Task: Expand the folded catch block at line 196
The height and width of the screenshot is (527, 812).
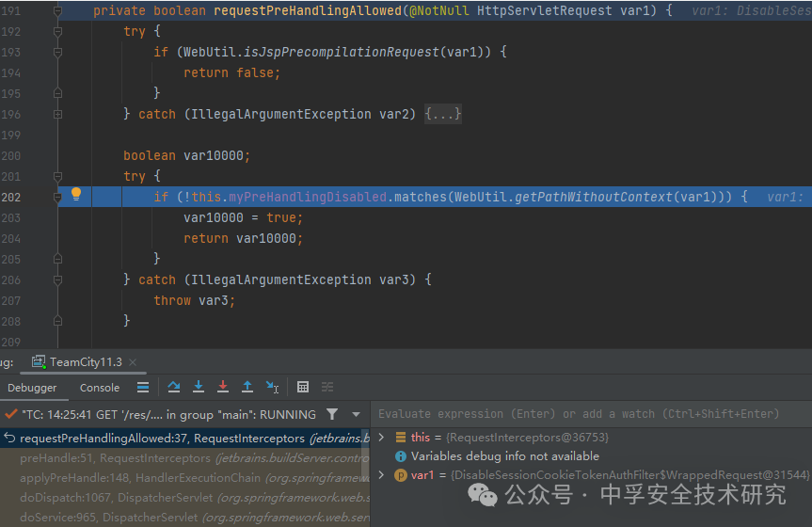Action: coord(58,114)
